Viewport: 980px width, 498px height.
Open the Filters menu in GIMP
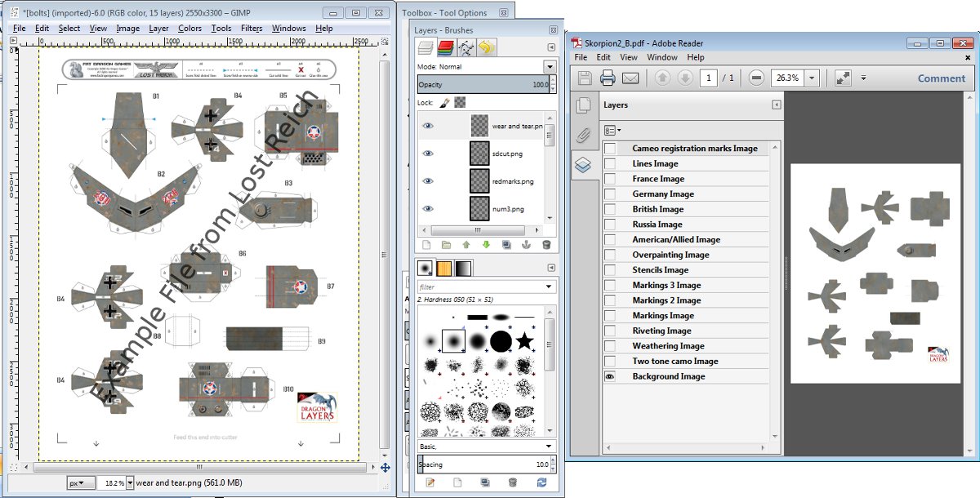pos(252,29)
